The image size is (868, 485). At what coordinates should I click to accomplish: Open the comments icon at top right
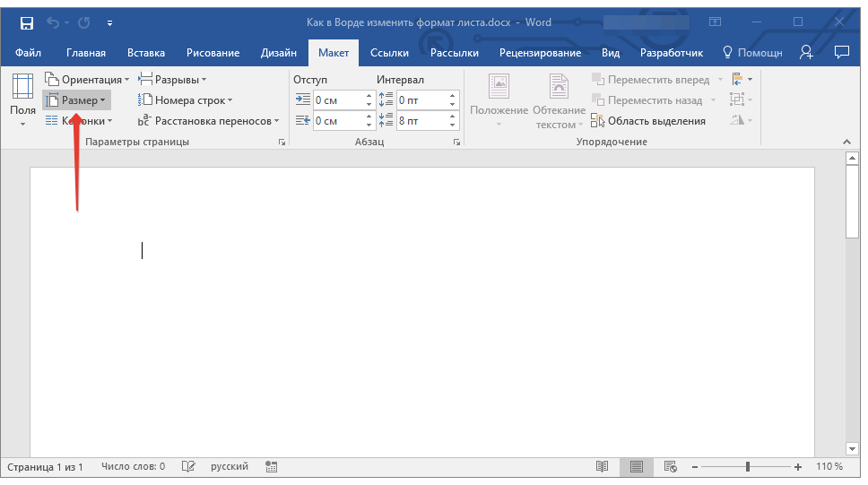click(841, 53)
